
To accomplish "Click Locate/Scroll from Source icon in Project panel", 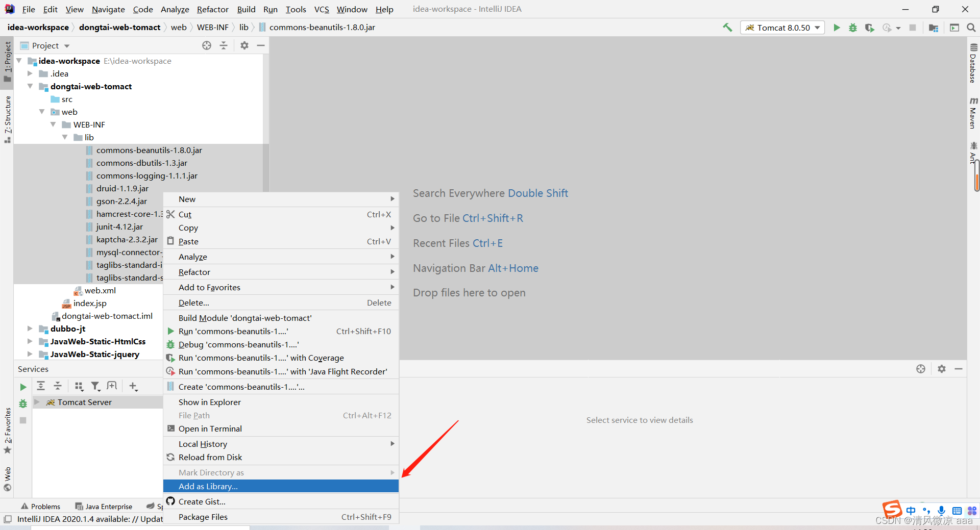I will [207, 45].
